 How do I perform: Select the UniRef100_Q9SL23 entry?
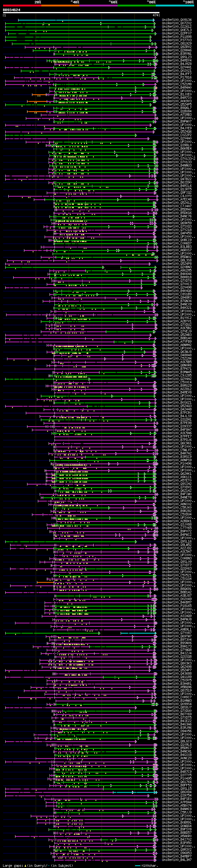tap(177, 57)
